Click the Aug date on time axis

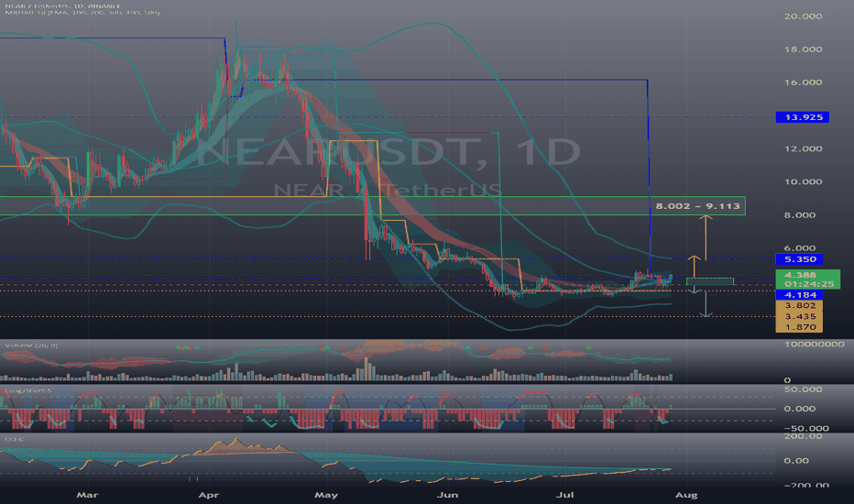point(686,495)
